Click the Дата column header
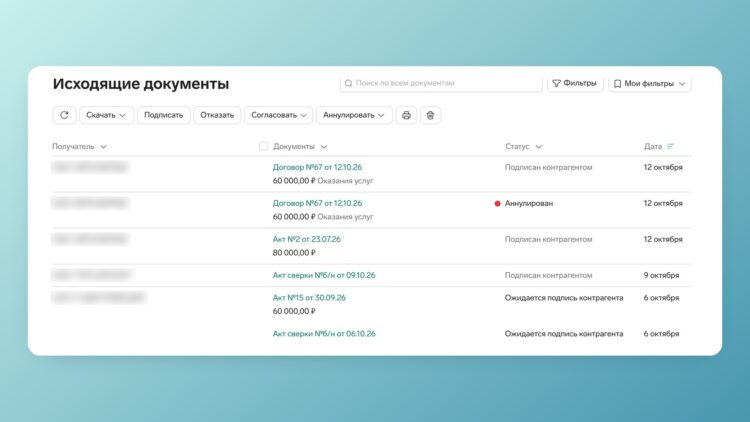The image size is (750, 422). 652,146
